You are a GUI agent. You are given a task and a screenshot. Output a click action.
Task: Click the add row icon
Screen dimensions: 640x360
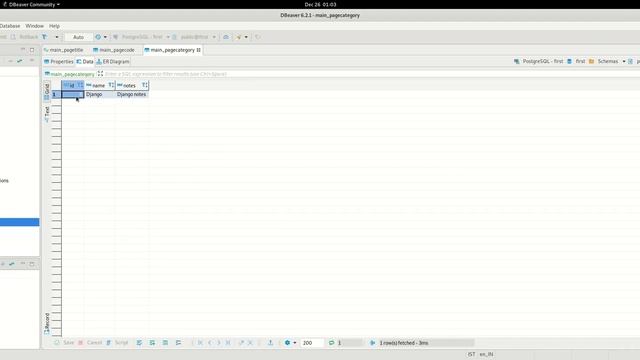(152, 342)
